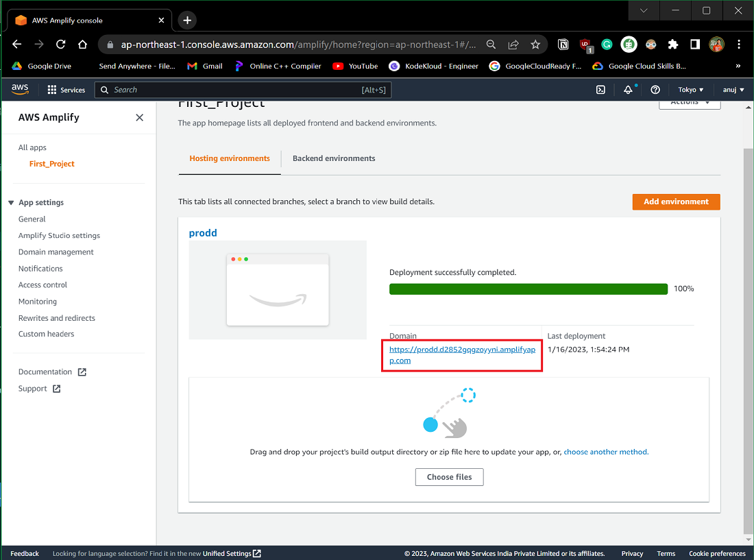754x560 pixels.
Task: Open Online C++ Compiler bookmark
Action: (278, 66)
